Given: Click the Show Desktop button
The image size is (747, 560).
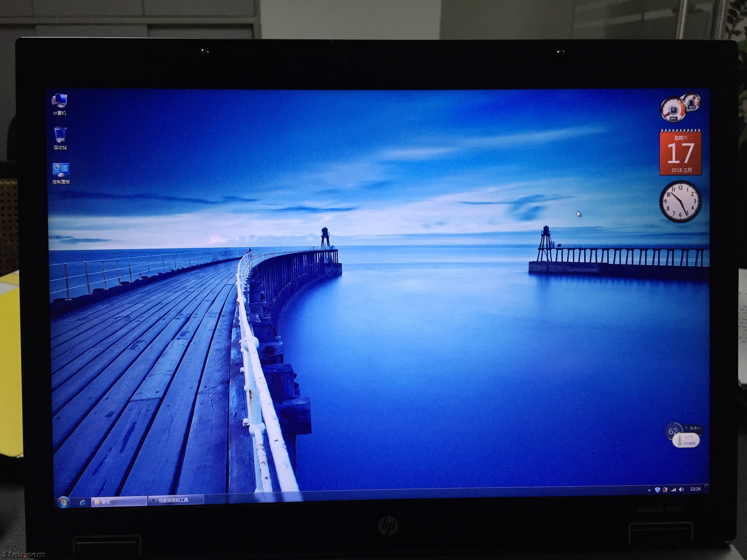Looking at the screenshot, I should [x=707, y=488].
